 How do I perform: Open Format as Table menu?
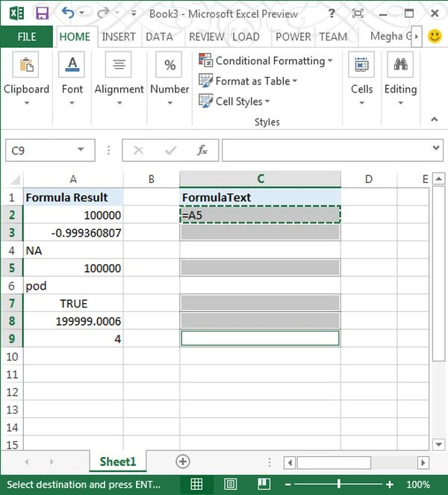click(248, 81)
